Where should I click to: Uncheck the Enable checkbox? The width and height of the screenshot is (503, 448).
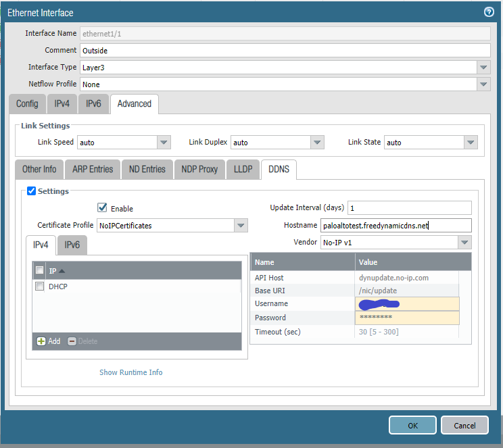[x=103, y=208]
